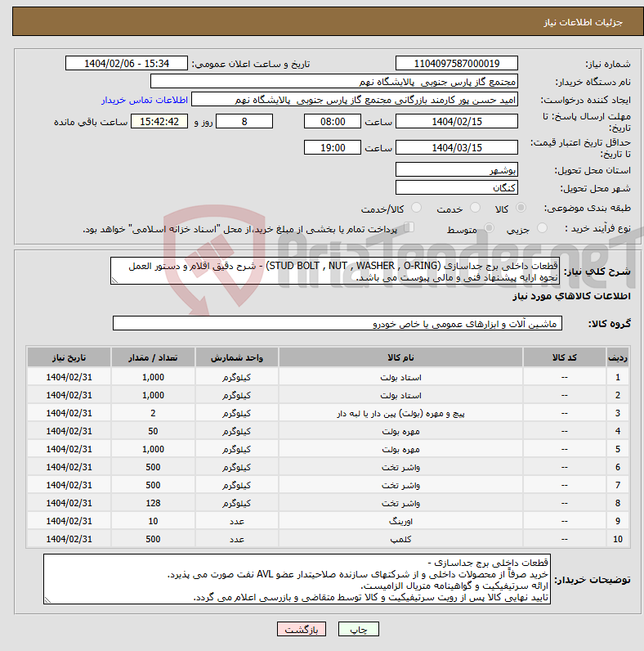This screenshot has height=651, width=644.
Task: Click quantity 128 in row 8
Action: point(153,503)
